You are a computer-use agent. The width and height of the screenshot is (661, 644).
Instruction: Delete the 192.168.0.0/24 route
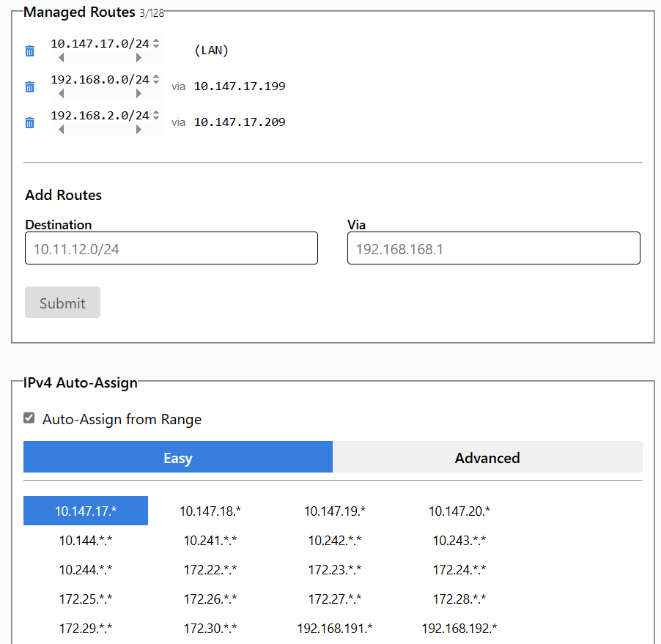(x=29, y=86)
